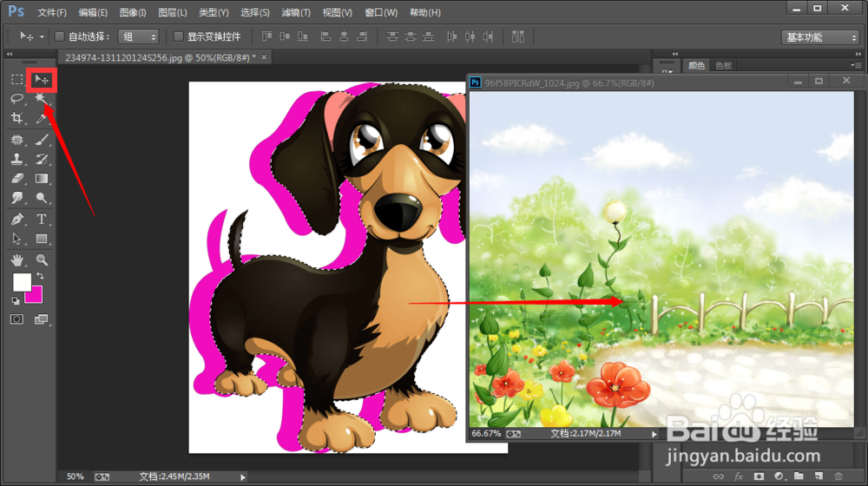Click the auto-align layers icon
868x486 pixels.
coord(517,36)
